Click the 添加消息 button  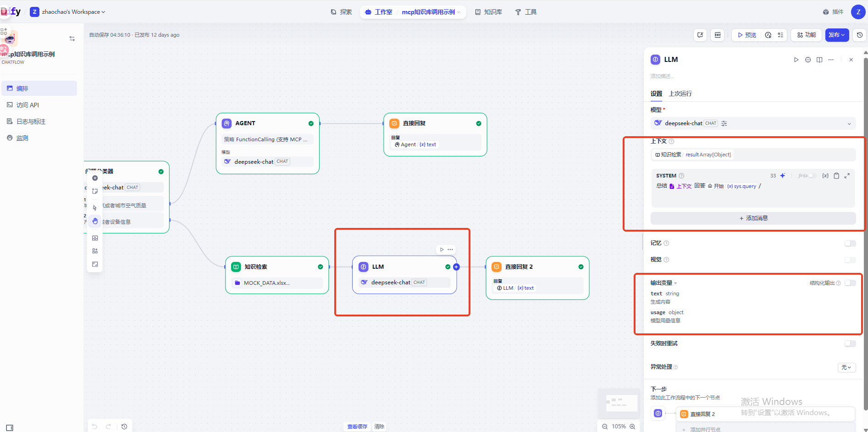click(753, 218)
